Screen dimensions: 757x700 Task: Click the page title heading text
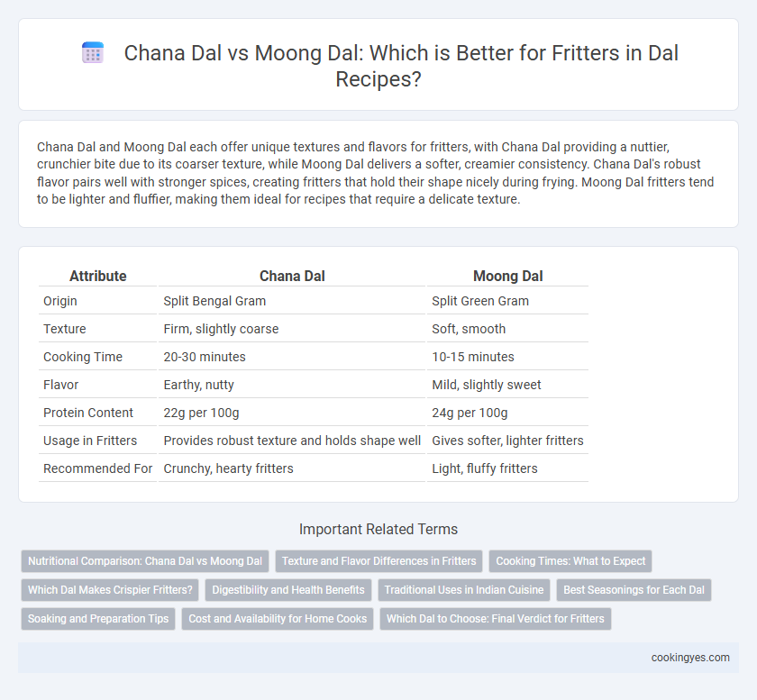pos(401,66)
